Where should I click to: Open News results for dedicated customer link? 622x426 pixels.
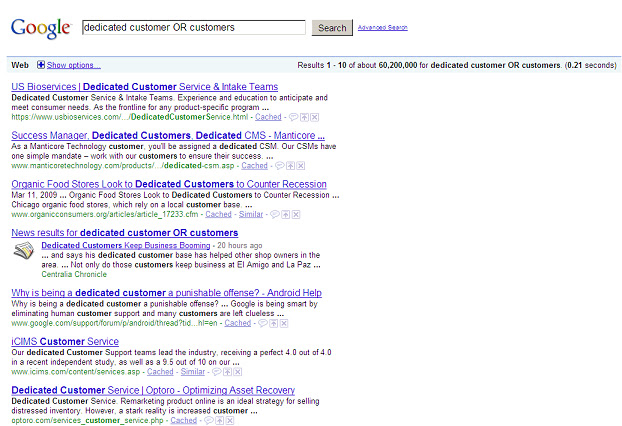click(x=125, y=233)
